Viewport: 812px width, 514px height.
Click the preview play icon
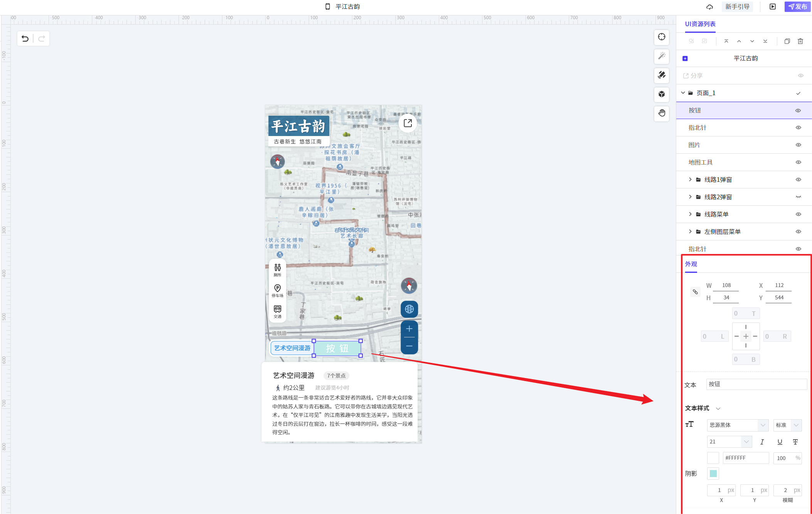pyautogui.click(x=773, y=7)
